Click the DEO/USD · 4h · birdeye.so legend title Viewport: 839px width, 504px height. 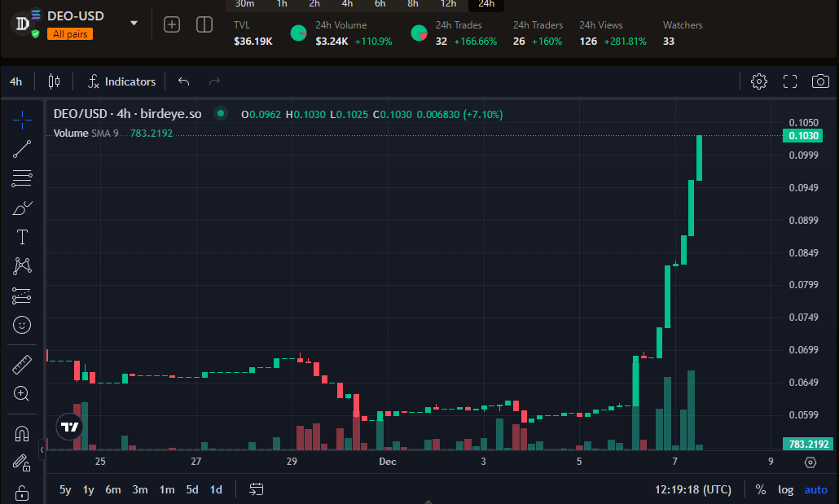[127, 114]
